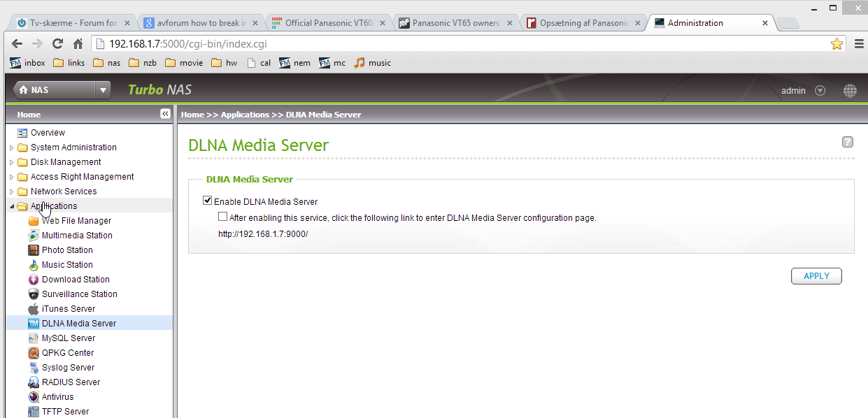This screenshot has height=418, width=868.
Task: Open the Overview page icon in sidebar
Action: (22, 133)
